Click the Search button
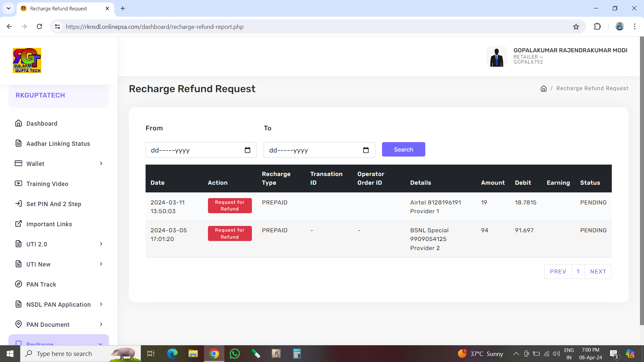 [403, 149]
